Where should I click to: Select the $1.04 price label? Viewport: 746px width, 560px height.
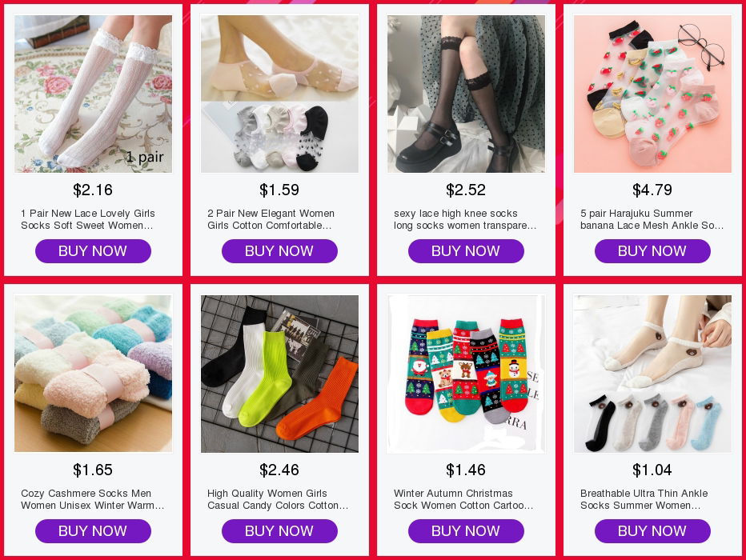652,470
